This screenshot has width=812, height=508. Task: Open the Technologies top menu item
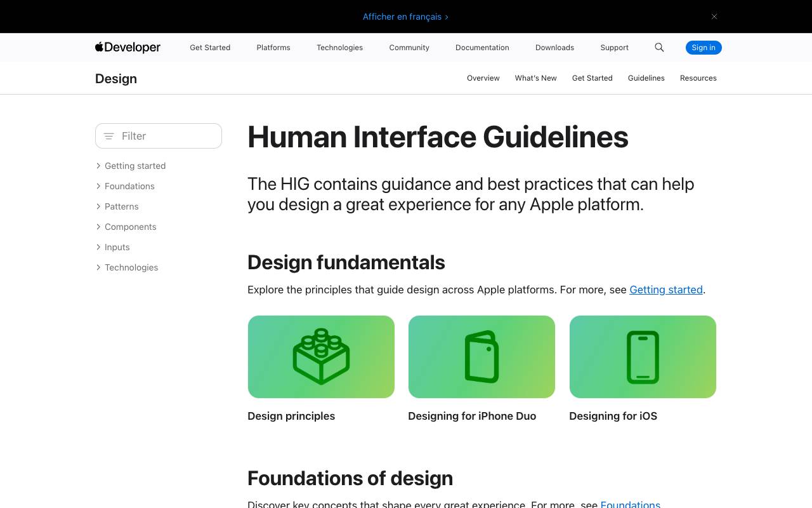[x=339, y=48]
